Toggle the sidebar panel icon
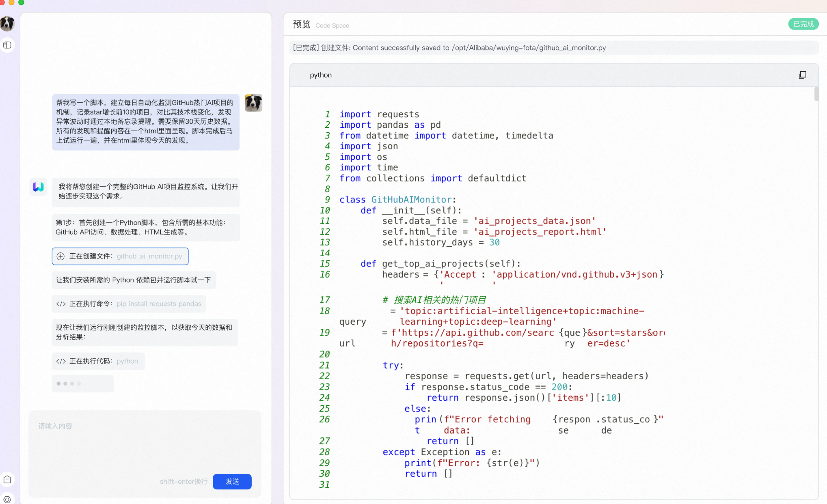Screen dimensions: 827x504 (7, 45)
